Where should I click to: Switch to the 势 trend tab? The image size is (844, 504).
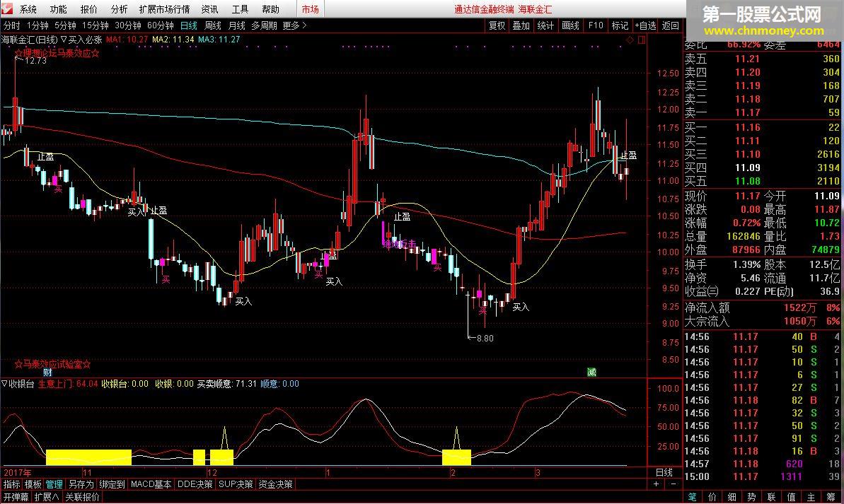click(751, 497)
